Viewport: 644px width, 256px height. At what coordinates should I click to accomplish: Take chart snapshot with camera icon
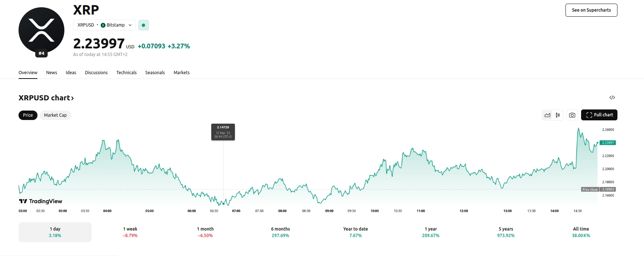click(x=572, y=115)
